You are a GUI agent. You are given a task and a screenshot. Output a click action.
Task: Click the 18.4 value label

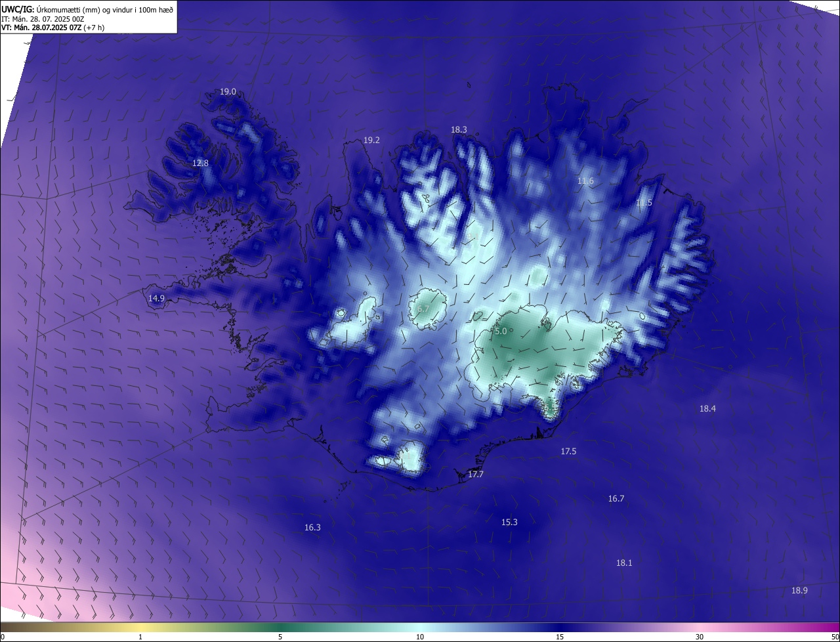[x=707, y=409]
